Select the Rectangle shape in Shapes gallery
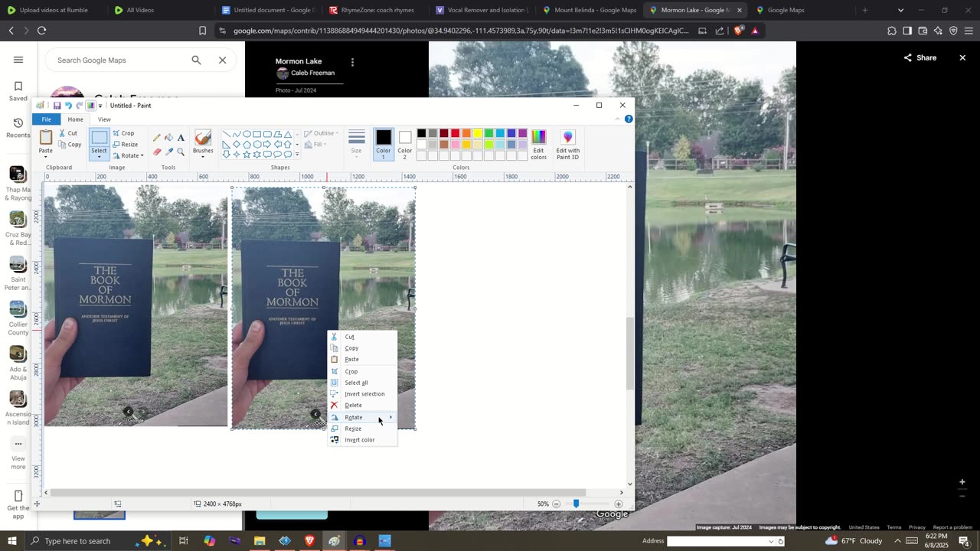 (257, 134)
